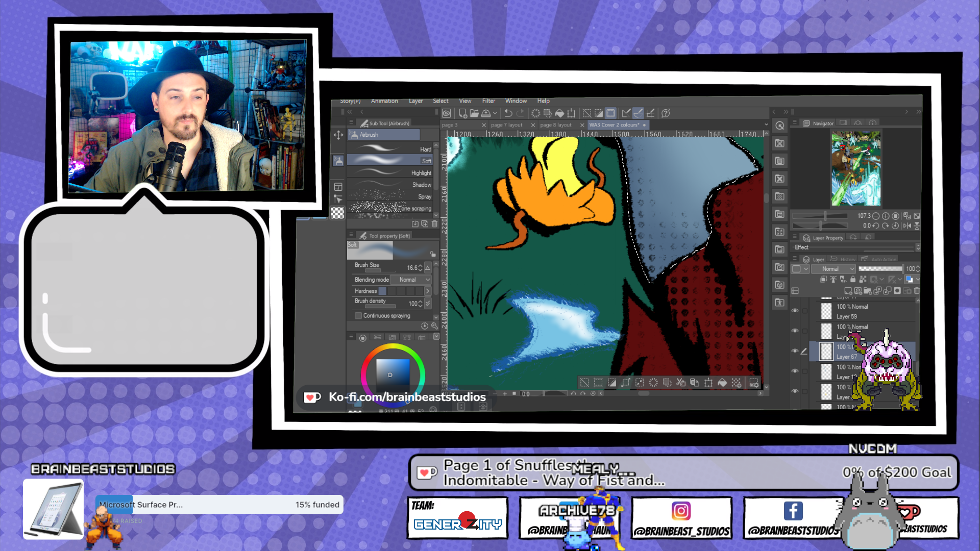
Task: Open Clip Studio launcher icon
Action: coord(447,113)
